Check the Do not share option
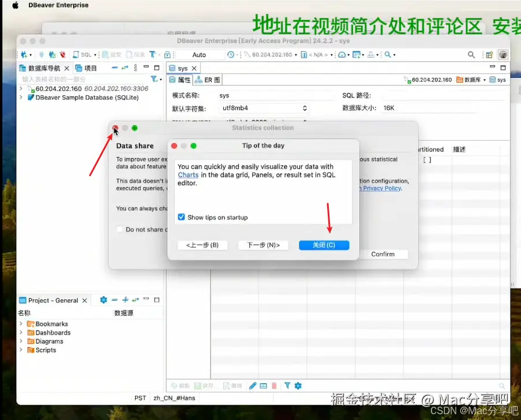This screenshot has height=420, width=521. coord(119,229)
